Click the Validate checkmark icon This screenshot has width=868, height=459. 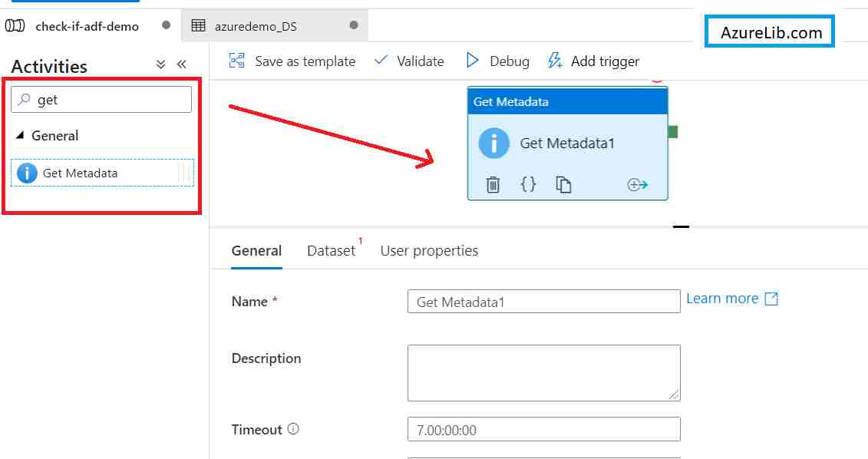pyautogui.click(x=381, y=59)
